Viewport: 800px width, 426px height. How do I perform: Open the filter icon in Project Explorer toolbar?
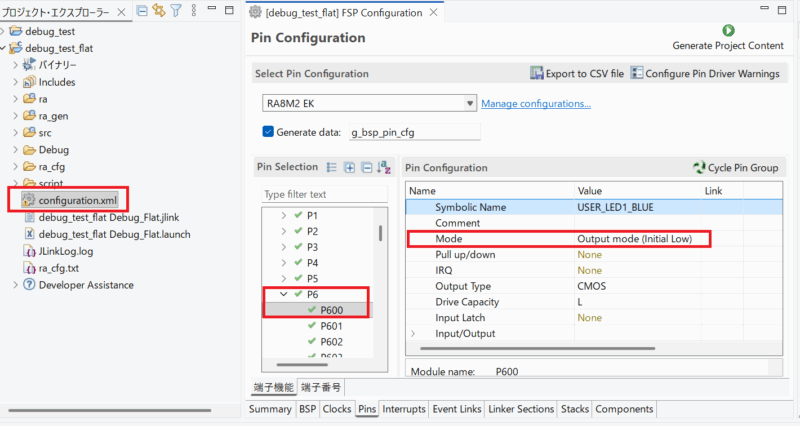[x=176, y=11]
